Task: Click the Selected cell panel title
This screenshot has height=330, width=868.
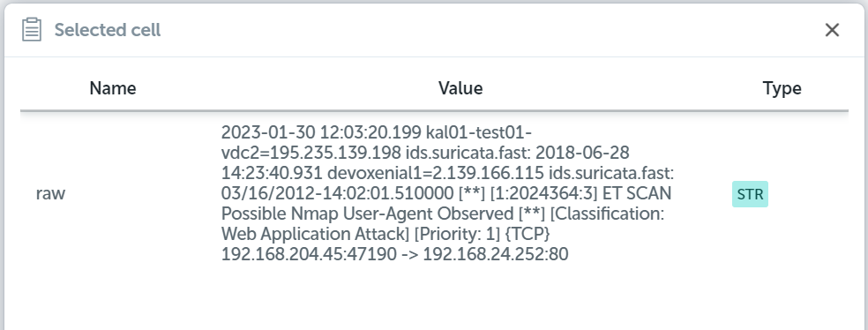Action: tap(108, 30)
